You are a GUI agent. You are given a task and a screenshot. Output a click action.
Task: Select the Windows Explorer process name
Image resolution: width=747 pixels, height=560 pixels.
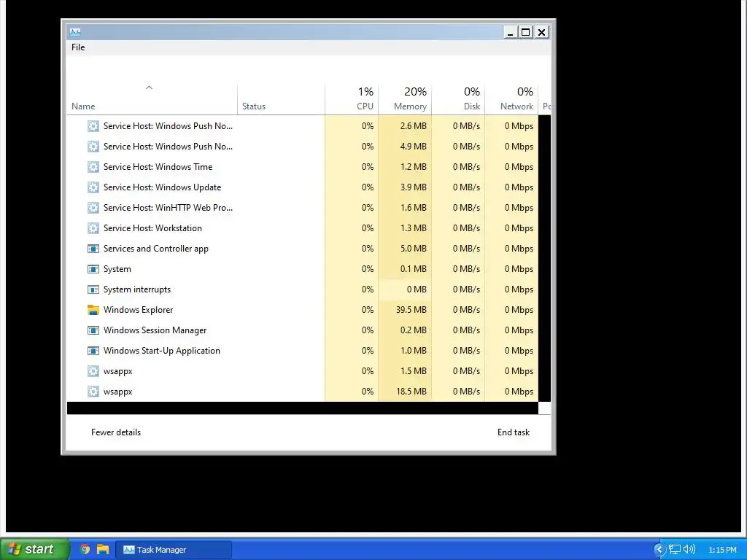click(138, 310)
